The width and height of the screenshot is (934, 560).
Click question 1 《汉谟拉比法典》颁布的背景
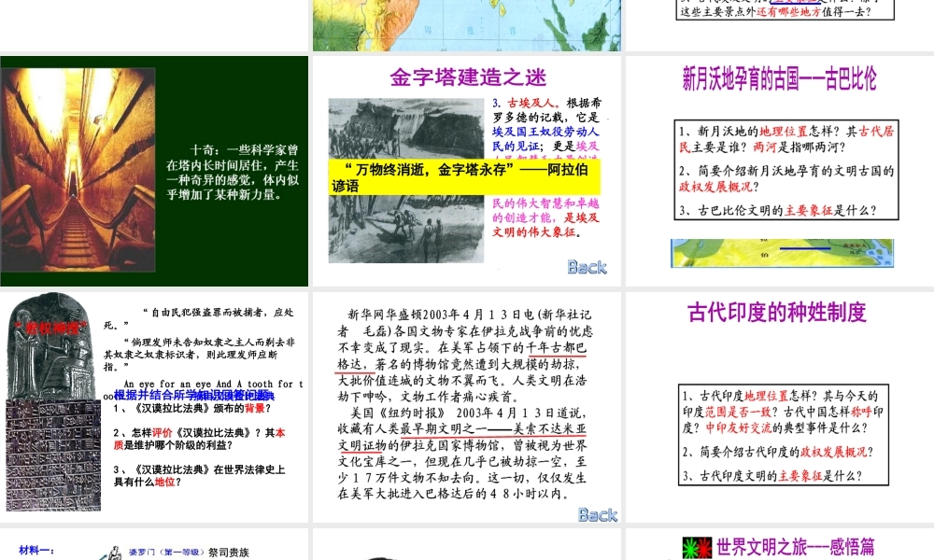point(192,408)
